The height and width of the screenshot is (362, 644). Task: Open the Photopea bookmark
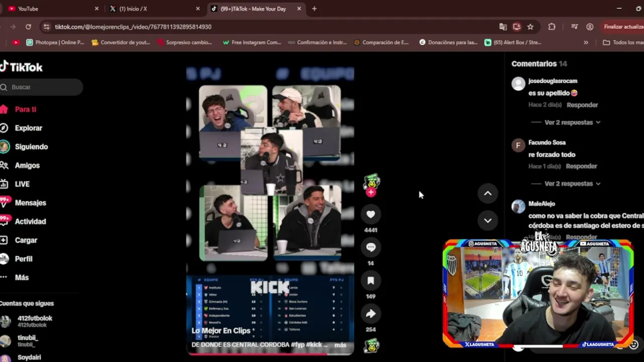(55, 43)
